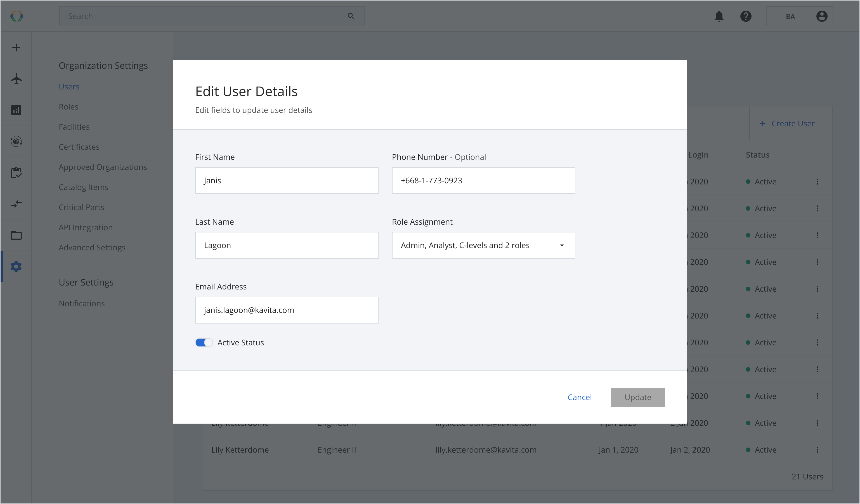Open the airplane icon in sidebar
The image size is (860, 504).
tap(16, 79)
